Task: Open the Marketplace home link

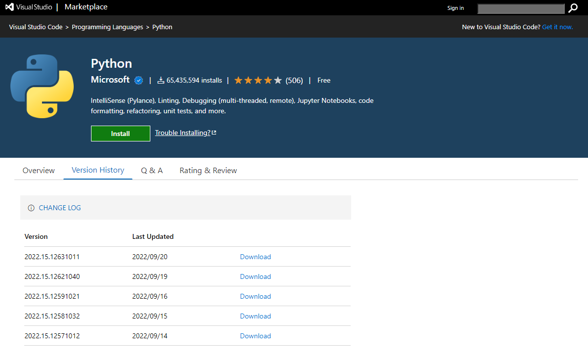Action: (86, 7)
